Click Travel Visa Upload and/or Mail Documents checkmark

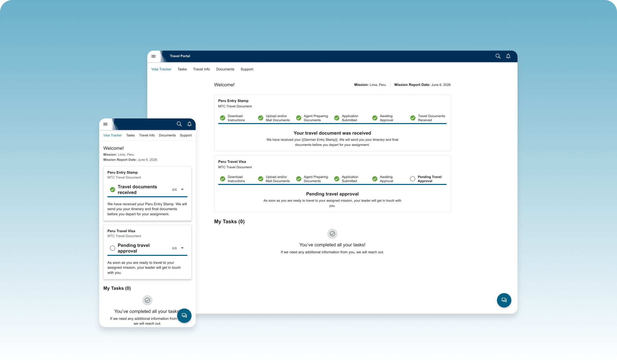point(261,179)
